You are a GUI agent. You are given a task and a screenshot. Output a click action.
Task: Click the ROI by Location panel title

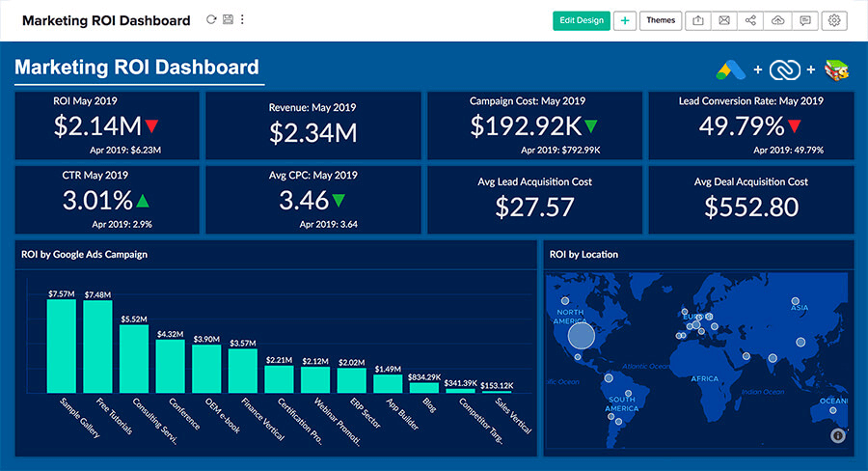583,255
